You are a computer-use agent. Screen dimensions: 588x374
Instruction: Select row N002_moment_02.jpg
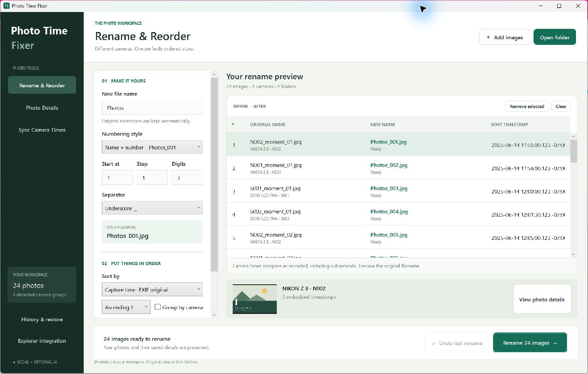tap(398, 237)
